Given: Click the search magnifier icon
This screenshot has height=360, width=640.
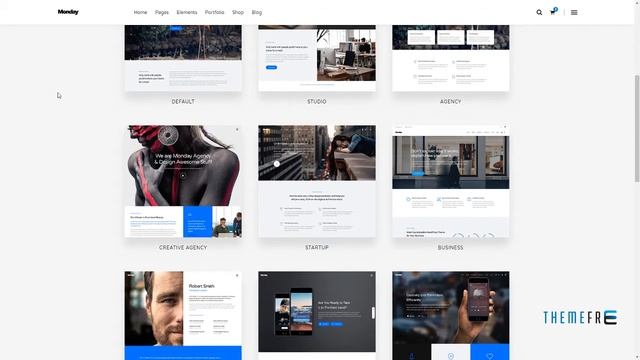Looking at the screenshot, I should [x=539, y=12].
